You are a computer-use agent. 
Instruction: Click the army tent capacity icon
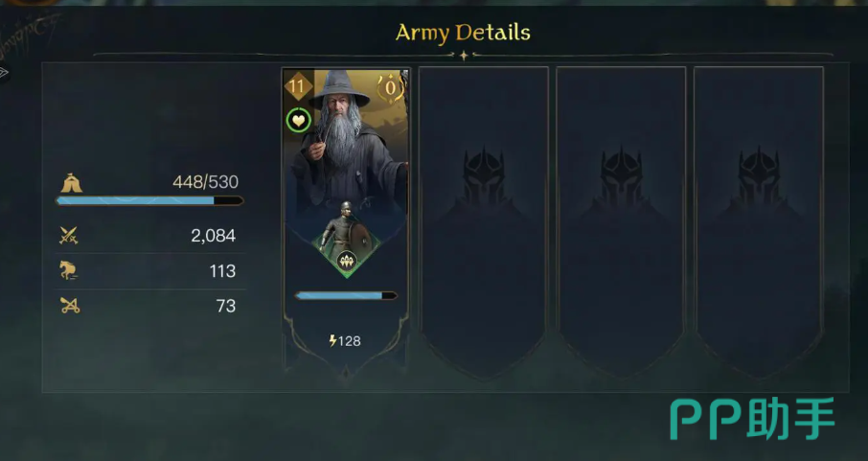click(69, 183)
